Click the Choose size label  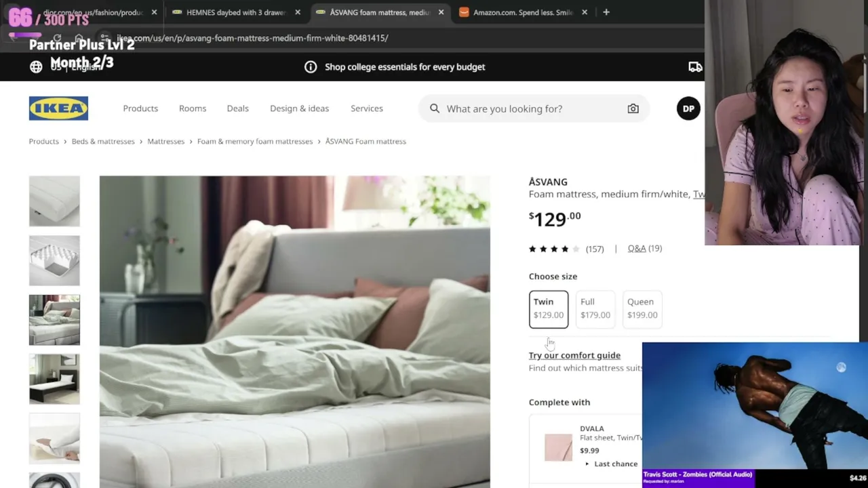tap(553, 277)
